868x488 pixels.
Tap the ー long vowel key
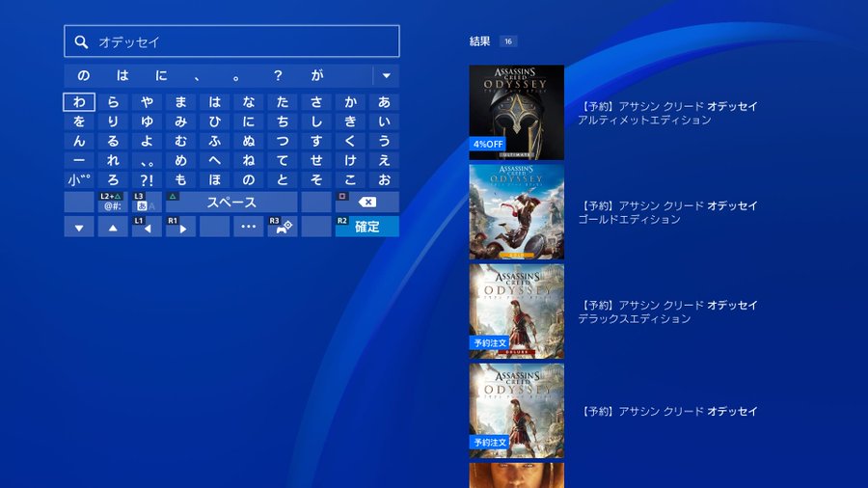coord(79,160)
